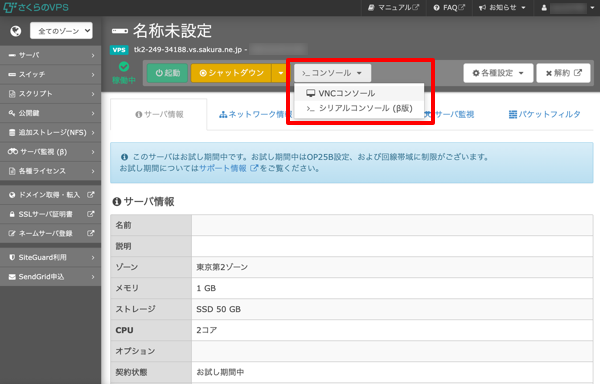
Task: Select シリアルコンソール (β版) from menu
Action: 359,108
